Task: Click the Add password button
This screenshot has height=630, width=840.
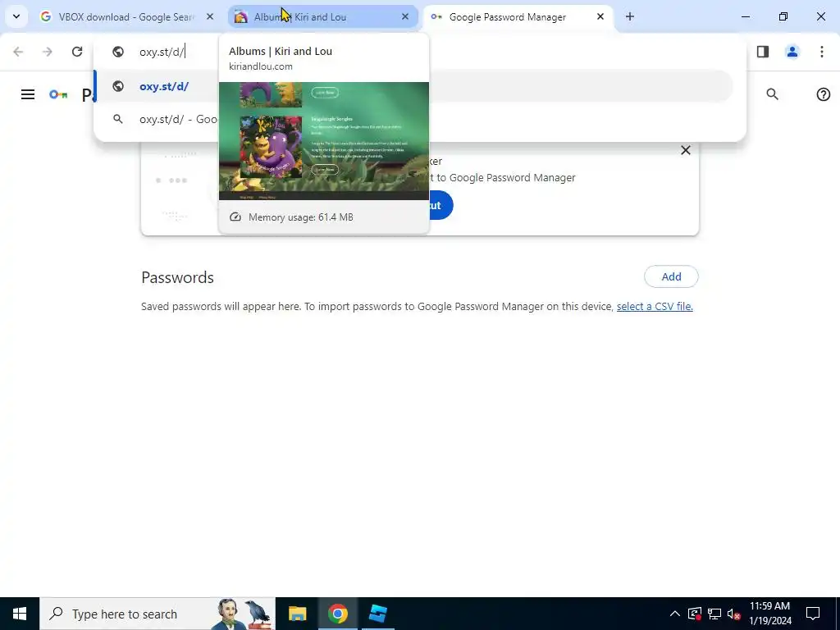Action: pos(671,277)
